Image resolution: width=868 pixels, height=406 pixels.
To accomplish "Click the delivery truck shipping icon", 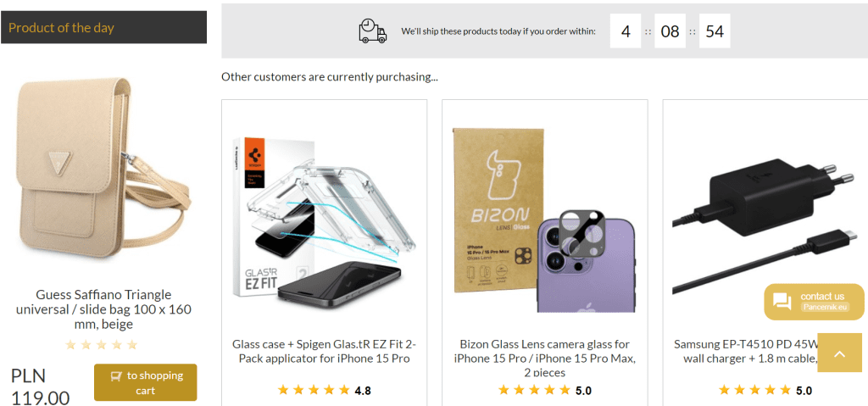I will (372, 31).
